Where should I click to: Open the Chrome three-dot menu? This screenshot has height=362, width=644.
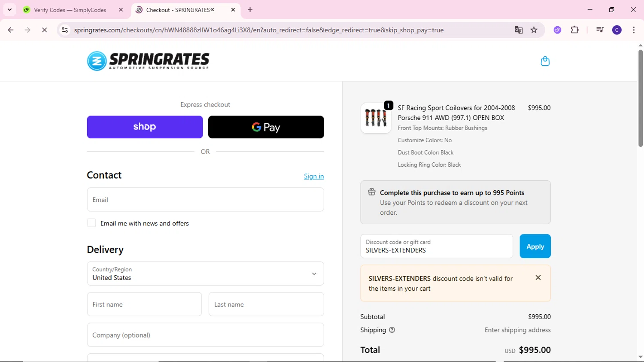click(x=634, y=30)
